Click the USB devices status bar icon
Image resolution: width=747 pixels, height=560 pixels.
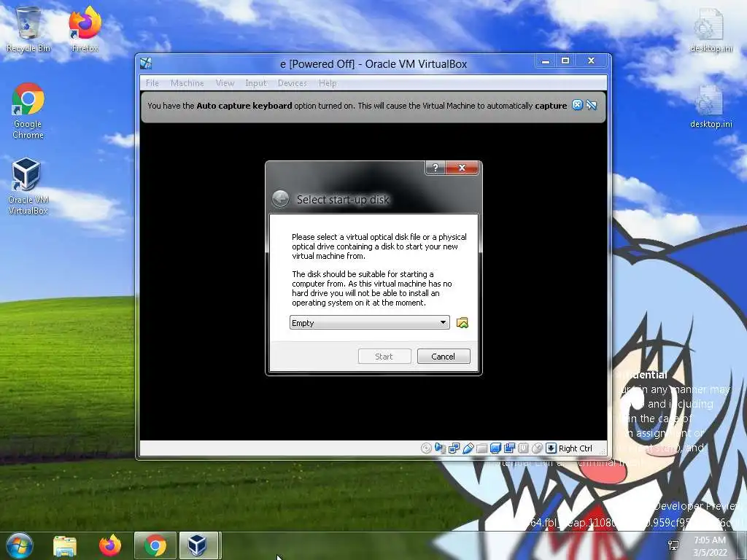[468, 448]
